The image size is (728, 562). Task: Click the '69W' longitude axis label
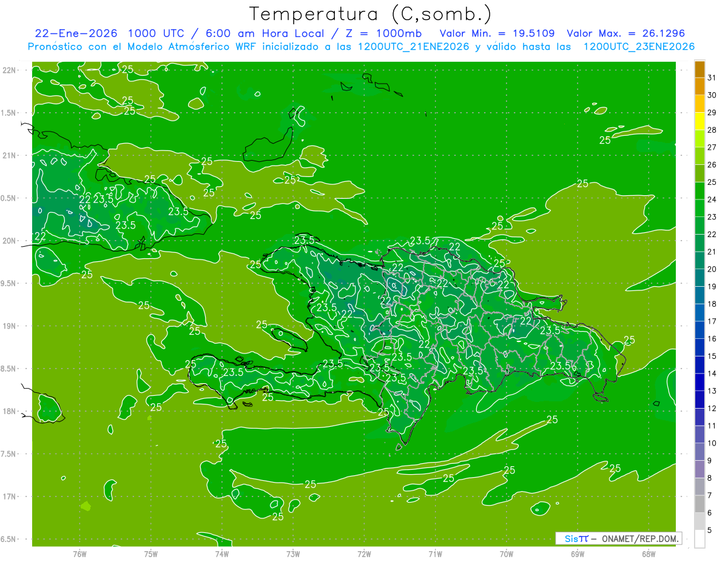pyautogui.click(x=578, y=554)
